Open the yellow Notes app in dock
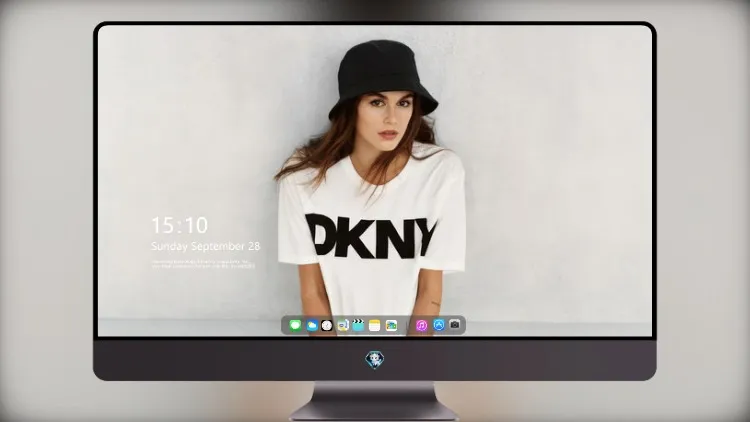 [375, 325]
